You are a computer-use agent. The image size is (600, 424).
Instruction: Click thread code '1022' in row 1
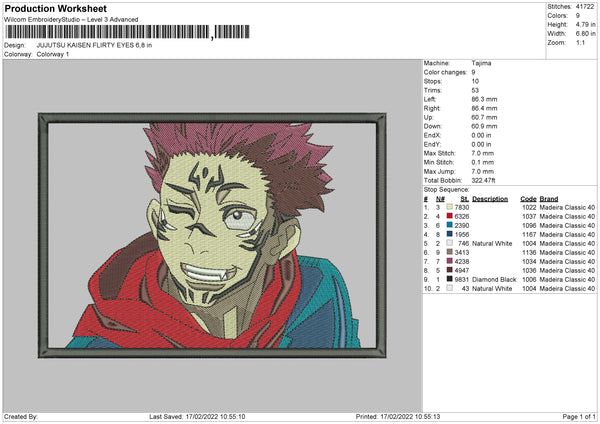(529, 207)
